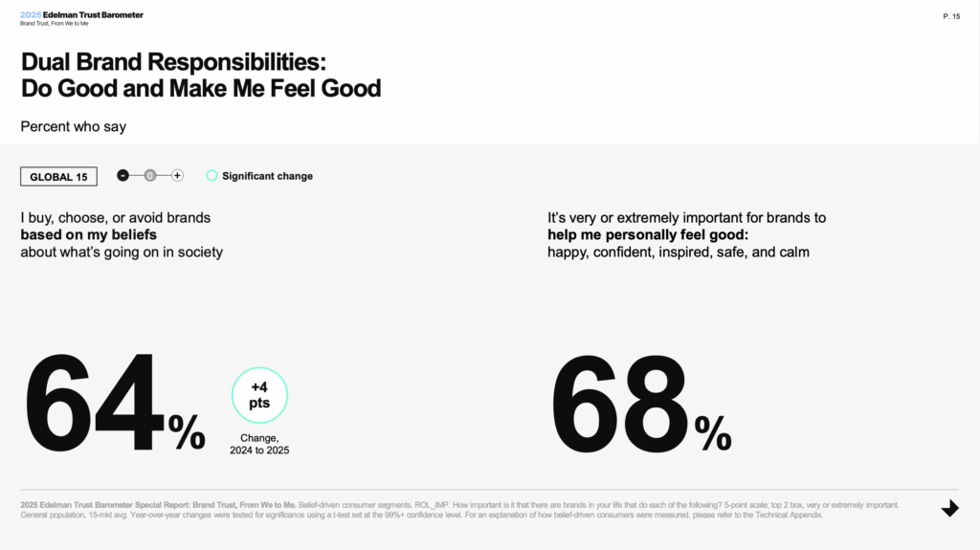Image resolution: width=980 pixels, height=550 pixels.
Task: Click the P. 15 page number
Action: tap(951, 16)
